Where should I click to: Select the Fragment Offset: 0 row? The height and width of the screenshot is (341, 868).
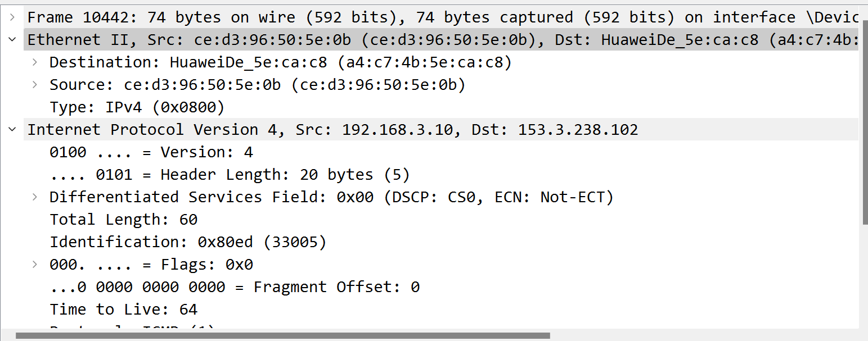click(x=235, y=287)
